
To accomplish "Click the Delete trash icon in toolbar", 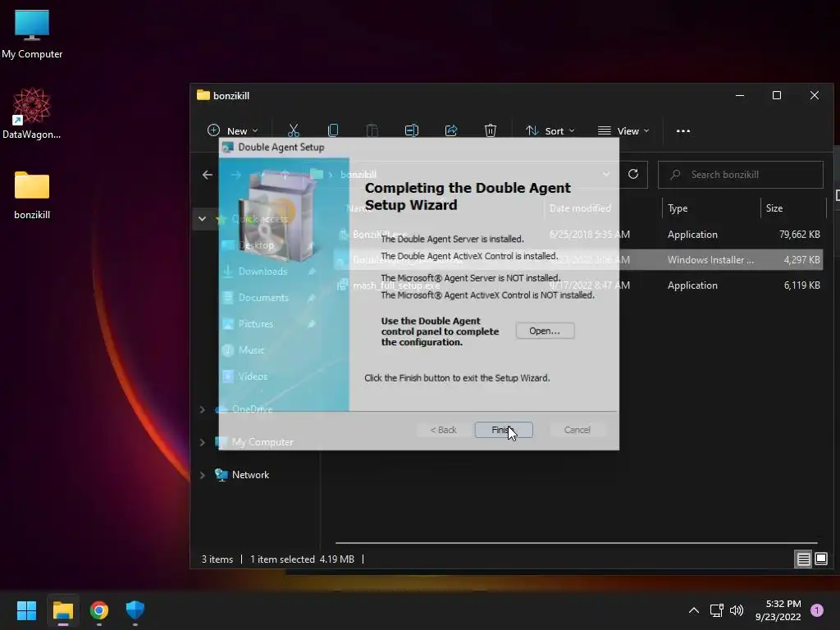I will (x=491, y=130).
